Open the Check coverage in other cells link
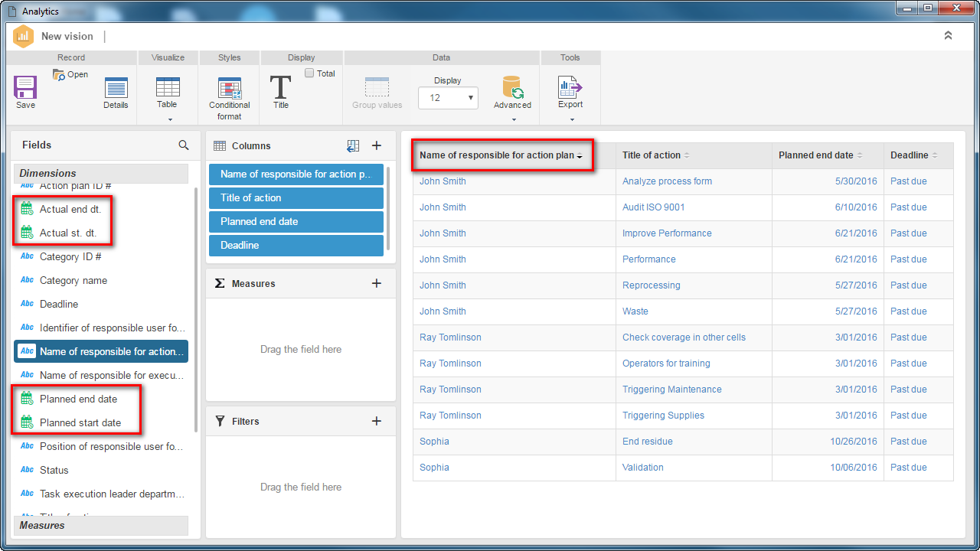Viewport: 980px width, 551px height. pyautogui.click(x=684, y=337)
